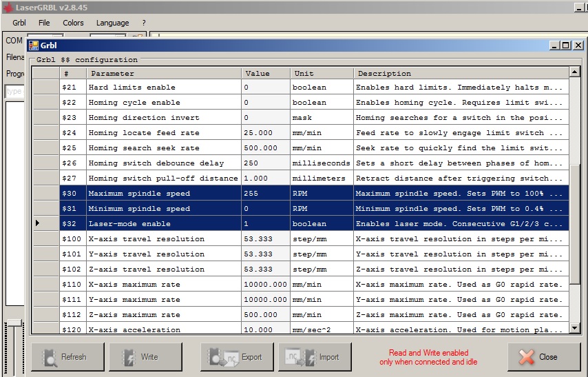Select value 1 of Laser-mode enable
The image size is (588, 377).
[x=266, y=224]
